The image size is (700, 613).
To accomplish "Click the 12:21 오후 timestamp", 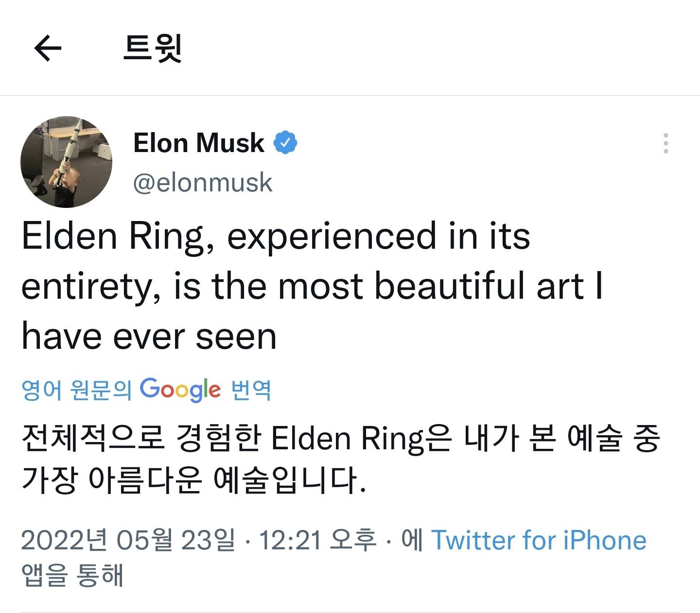I will [x=317, y=540].
